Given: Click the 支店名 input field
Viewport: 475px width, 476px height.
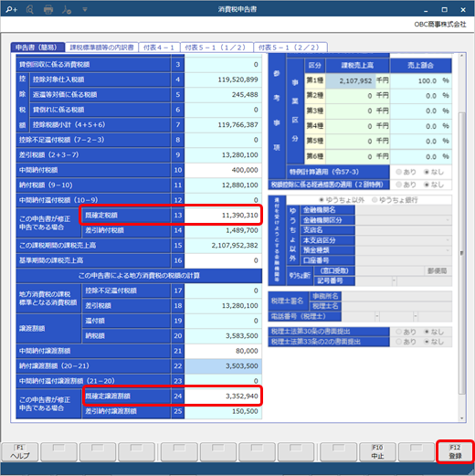Looking at the screenshot, I should 404,230.
